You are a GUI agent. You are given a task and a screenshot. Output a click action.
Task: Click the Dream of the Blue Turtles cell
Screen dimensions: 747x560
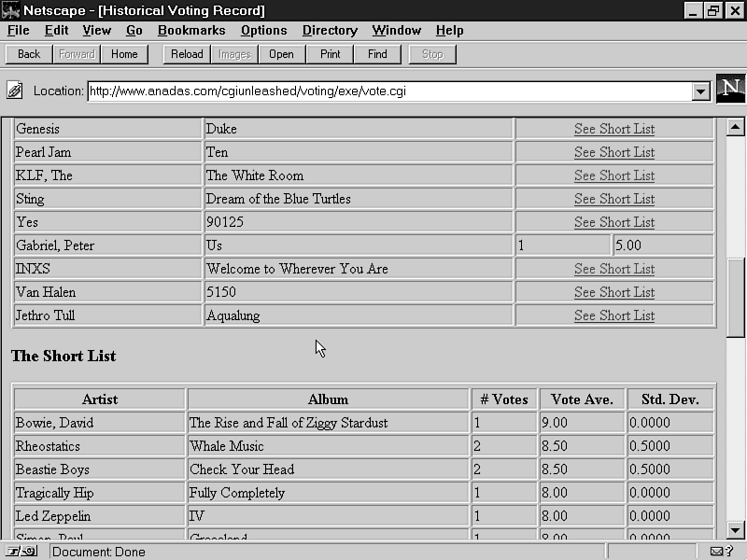tap(359, 199)
